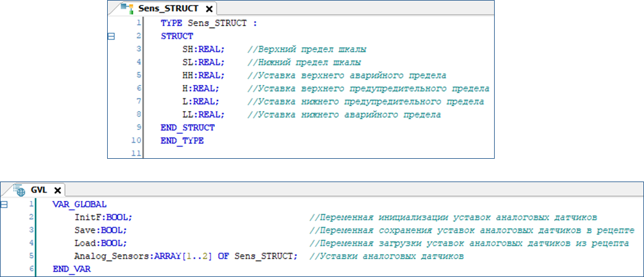Click the GVL tab's globe icon

[x=20, y=189]
